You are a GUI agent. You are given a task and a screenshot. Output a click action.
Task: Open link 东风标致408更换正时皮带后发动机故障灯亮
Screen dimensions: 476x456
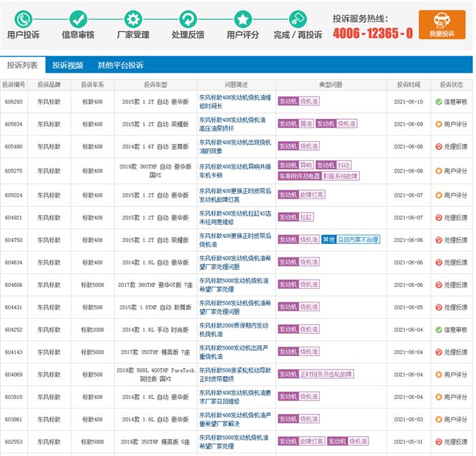[x=235, y=195]
